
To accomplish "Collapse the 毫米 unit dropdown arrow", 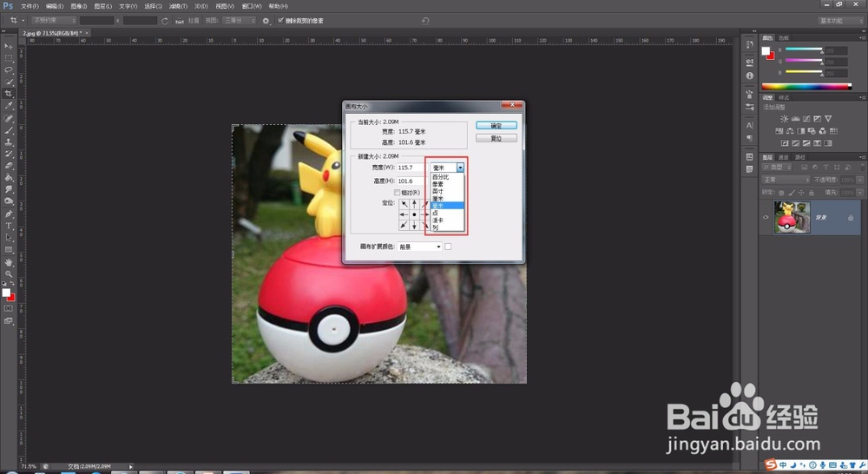I will (460, 168).
